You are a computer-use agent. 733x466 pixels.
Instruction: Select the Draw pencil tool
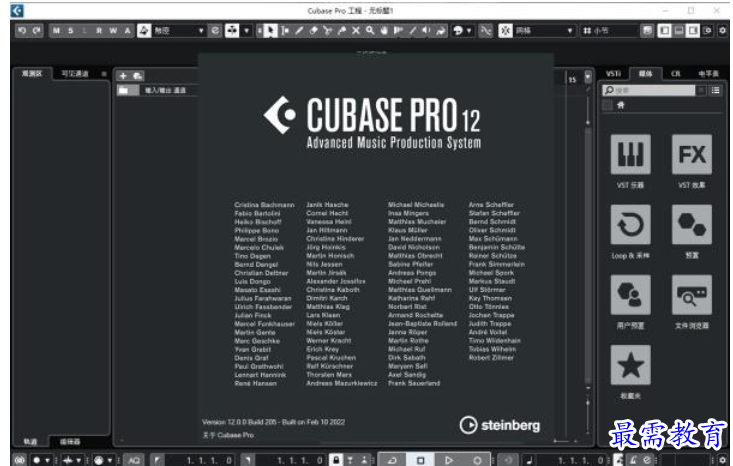(299, 31)
